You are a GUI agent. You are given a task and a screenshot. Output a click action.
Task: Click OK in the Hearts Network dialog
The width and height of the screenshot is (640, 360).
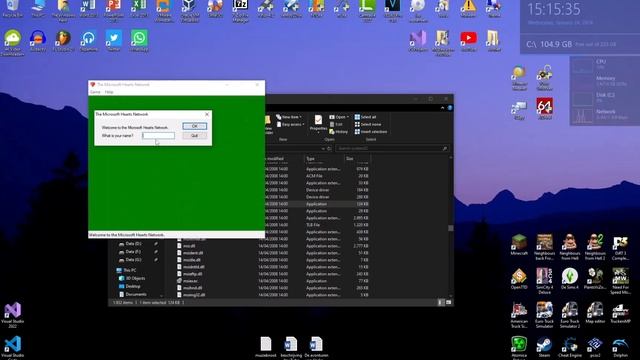point(194,126)
